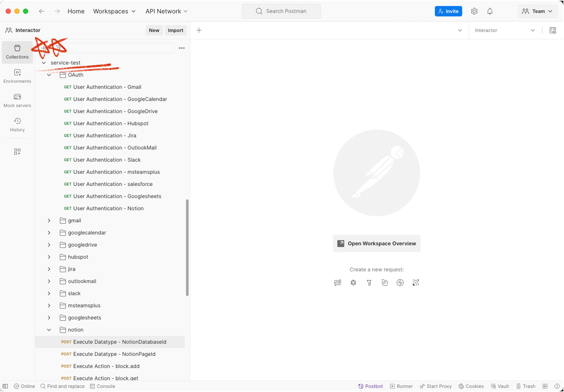Viewport: 564px width, 392px height.
Task: Click the Open Workspace Overview button
Action: pos(377,243)
